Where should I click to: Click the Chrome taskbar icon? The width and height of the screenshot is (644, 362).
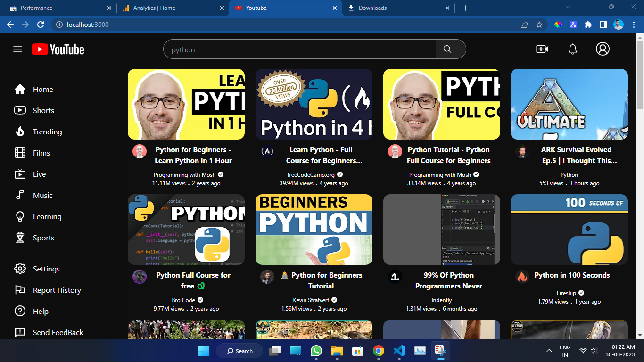[378, 351]
